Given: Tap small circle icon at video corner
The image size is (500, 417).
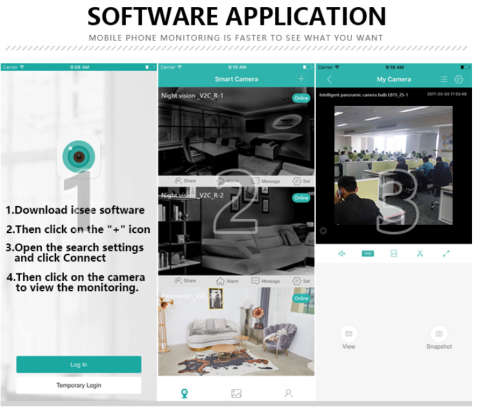Looking at the screenshot, I should (x=323, y=230).
